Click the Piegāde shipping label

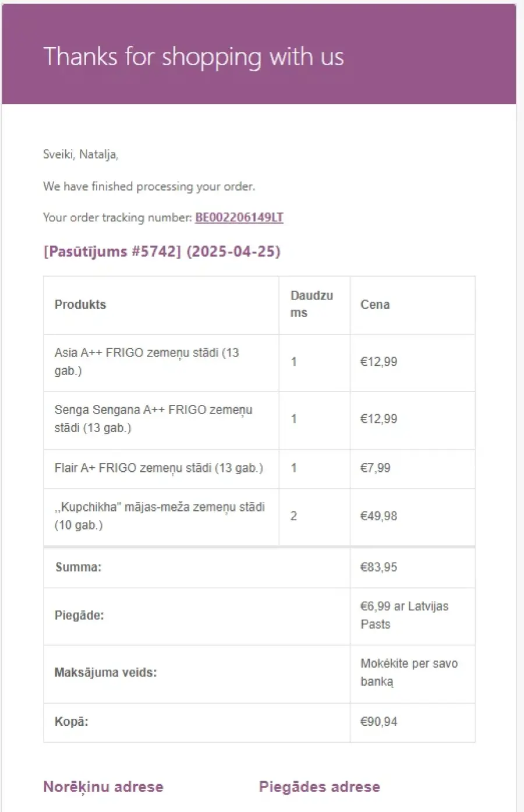pos(79,615)
